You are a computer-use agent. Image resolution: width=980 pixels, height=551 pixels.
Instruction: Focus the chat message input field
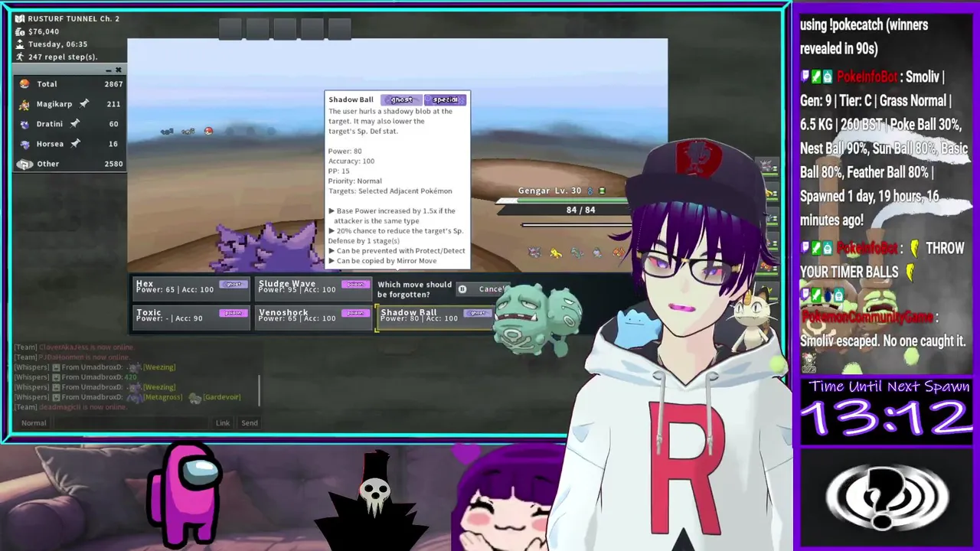[130, 422]
